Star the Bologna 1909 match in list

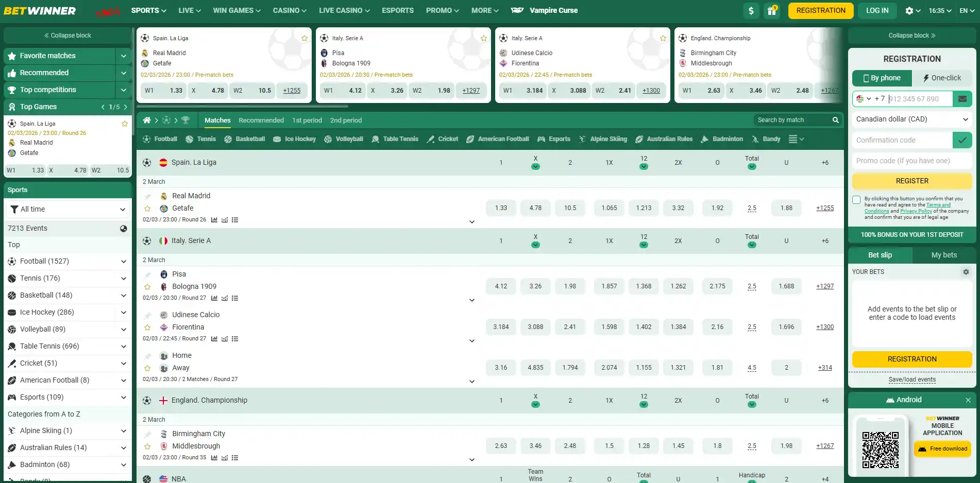[x=147, y=287]
